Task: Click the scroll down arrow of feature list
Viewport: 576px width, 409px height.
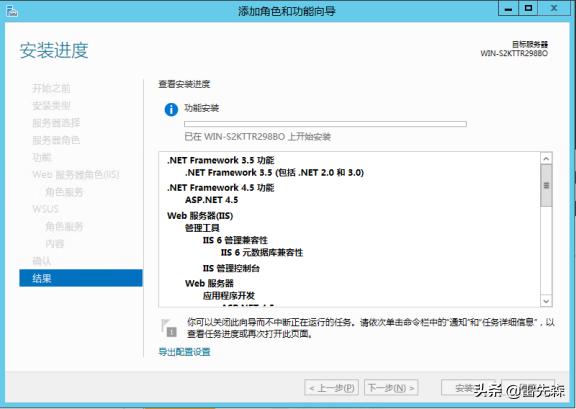Action: coord(546,301)
